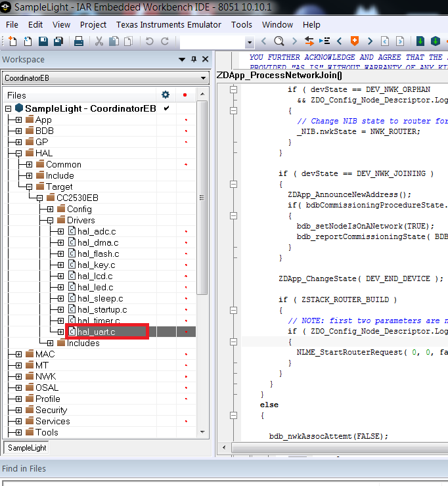Click the Paste toolbar icon
The height and width of the screenshot is (486, 448).
click(x=128, y=41)
